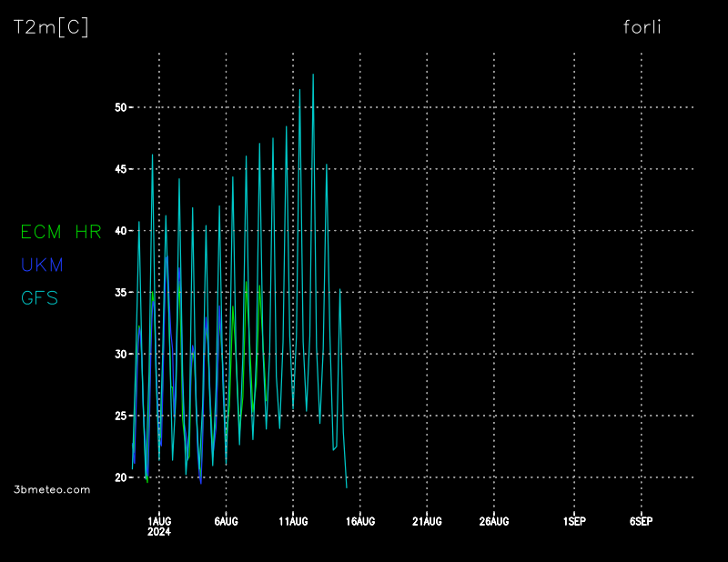This screenshot has width=728, height=562.
Task: Click the forli location label
Action: point(642,26)
